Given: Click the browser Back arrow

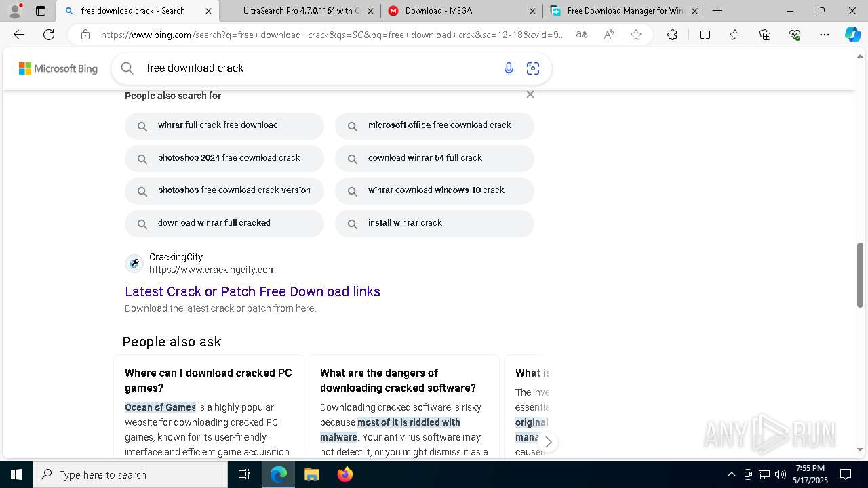Looking at the screenshot, I should [x=19, y=35].
